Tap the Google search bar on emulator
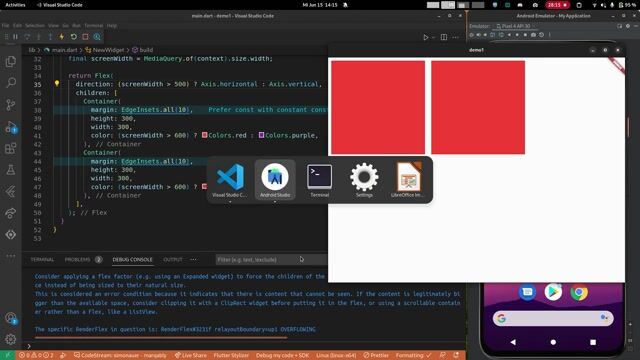 [x=553, y=318]
